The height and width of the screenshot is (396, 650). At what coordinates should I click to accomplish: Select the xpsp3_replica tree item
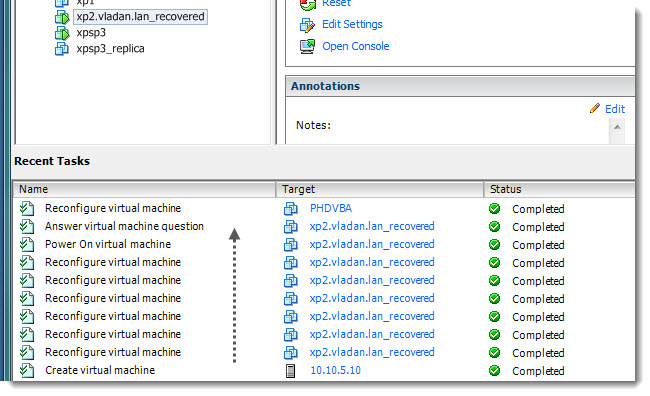point(110,49)
